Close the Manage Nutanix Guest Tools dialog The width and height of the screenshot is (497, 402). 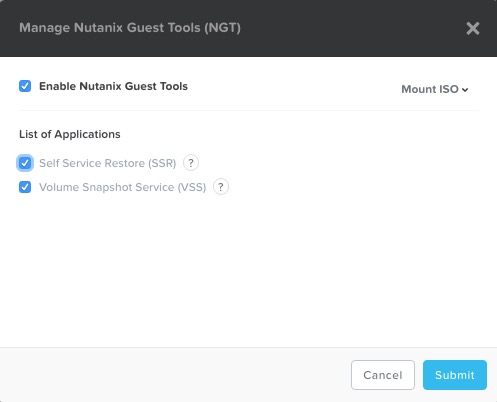click(x=473, y=28)
